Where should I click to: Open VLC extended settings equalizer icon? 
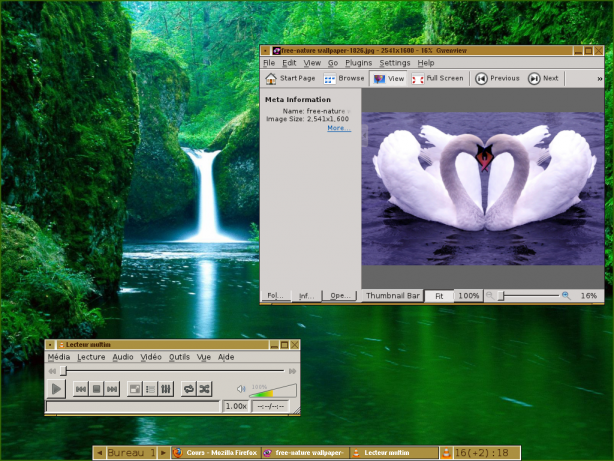click(166, 389)
